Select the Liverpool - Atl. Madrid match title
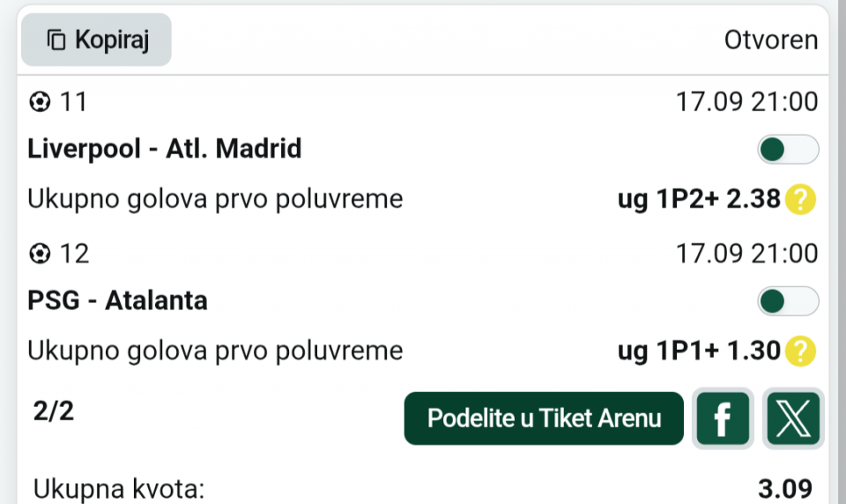Screen dimensions: 846x504 point(165,148)
